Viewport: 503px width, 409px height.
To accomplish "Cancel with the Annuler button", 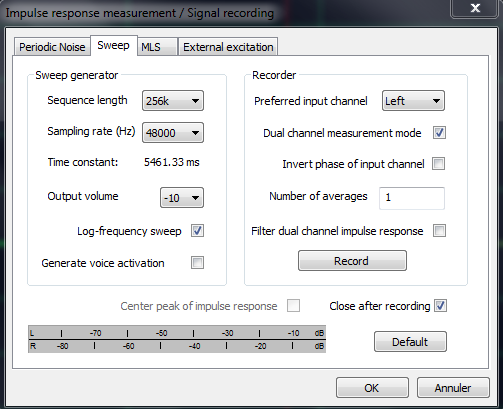I will pos(453,388).
